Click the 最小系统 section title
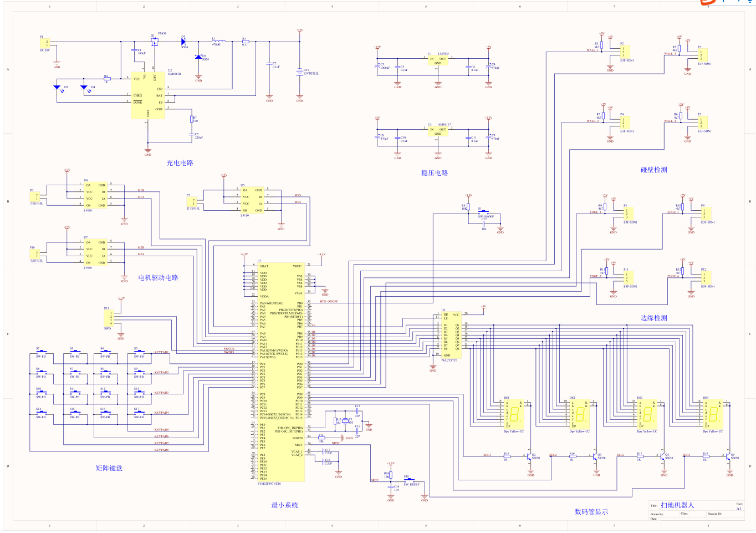Image resolution: width=756 pixels, height=533 pixels. (285, 505)
